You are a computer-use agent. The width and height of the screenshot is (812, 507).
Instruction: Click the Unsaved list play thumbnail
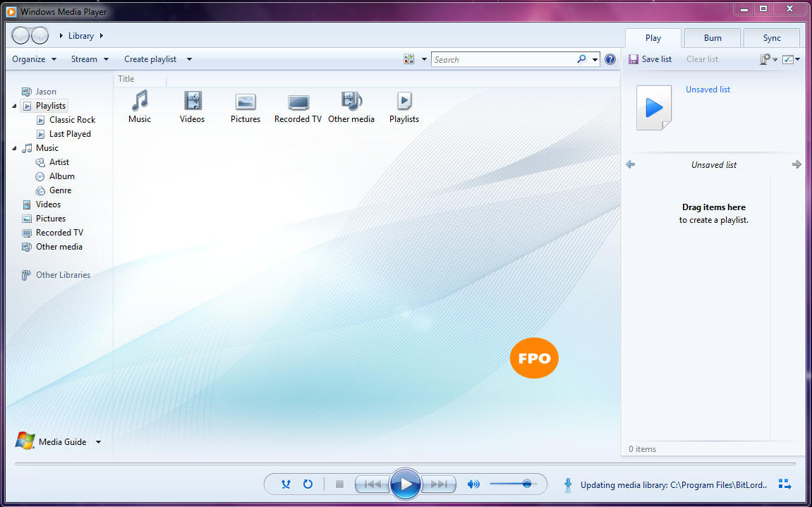tap(654, 108)
